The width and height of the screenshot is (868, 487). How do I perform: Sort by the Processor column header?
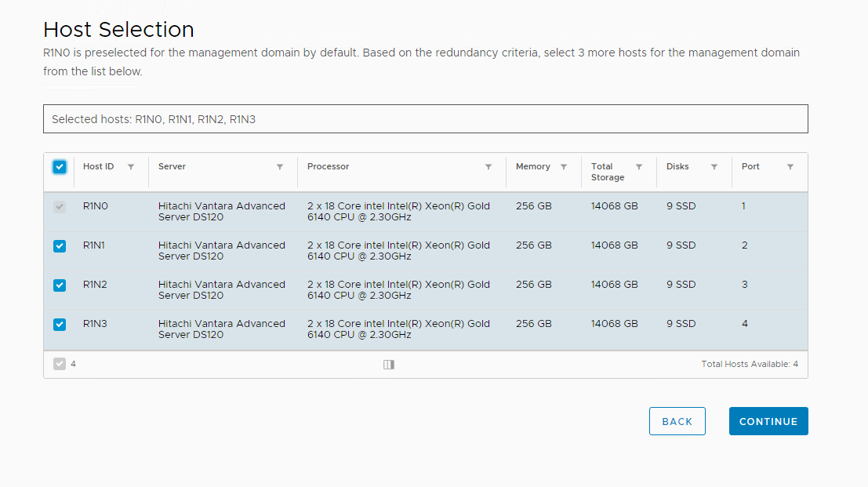click(x=329, y=166)
